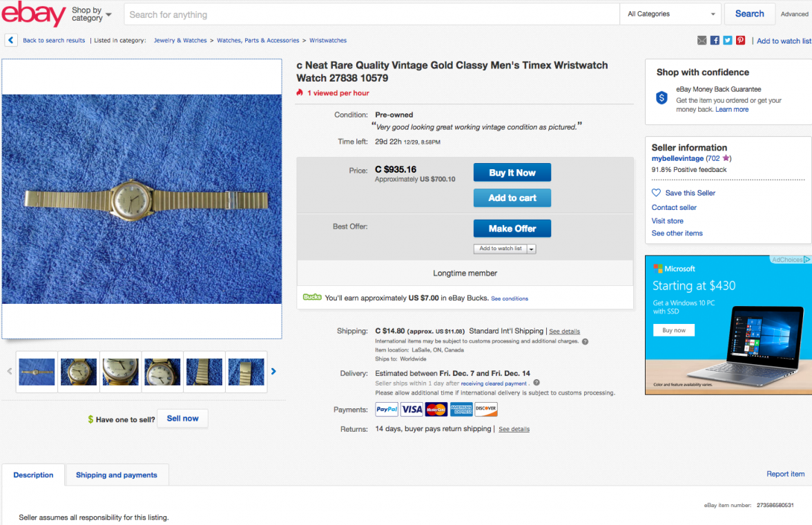Share listing on Pinterest icon
This screenshot has height=525, width=812.
pyautogui.click(x=740, y=41)
